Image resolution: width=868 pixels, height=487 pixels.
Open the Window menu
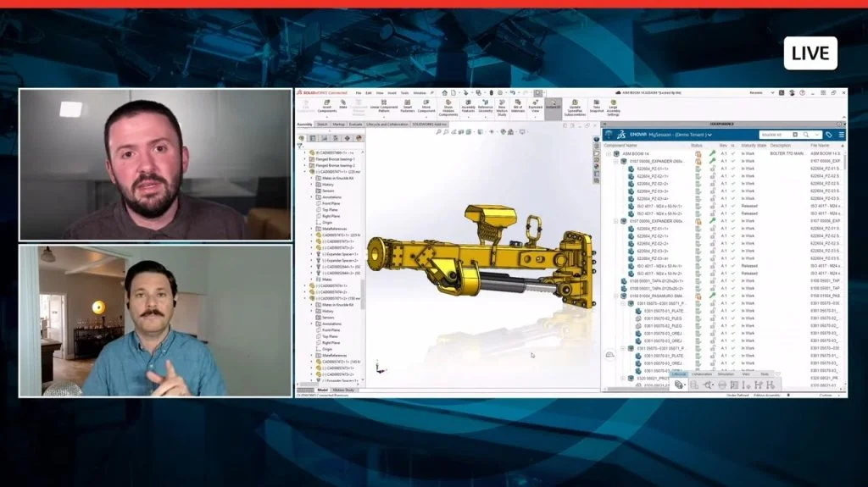420,93
